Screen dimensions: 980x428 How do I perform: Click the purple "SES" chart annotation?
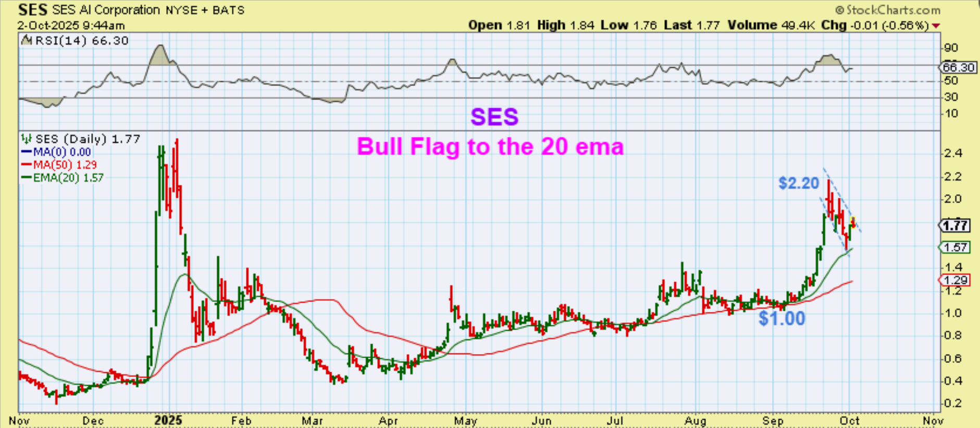tap(494, 117)
